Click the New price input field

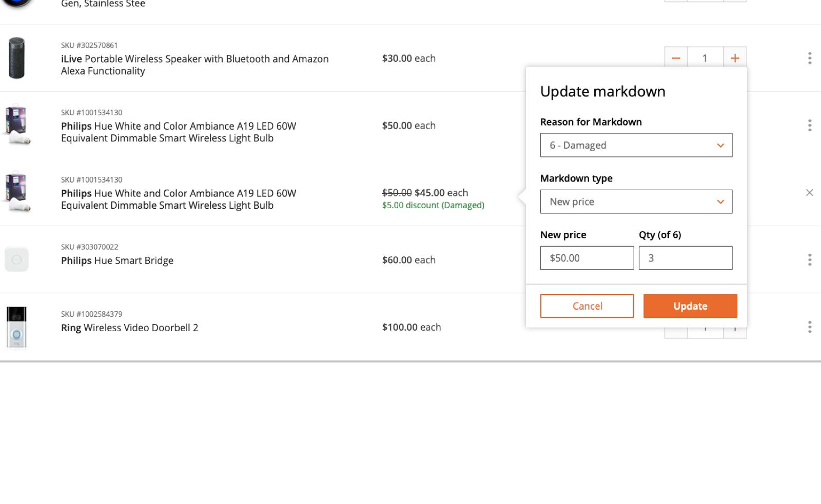click(x=587, y=258)
